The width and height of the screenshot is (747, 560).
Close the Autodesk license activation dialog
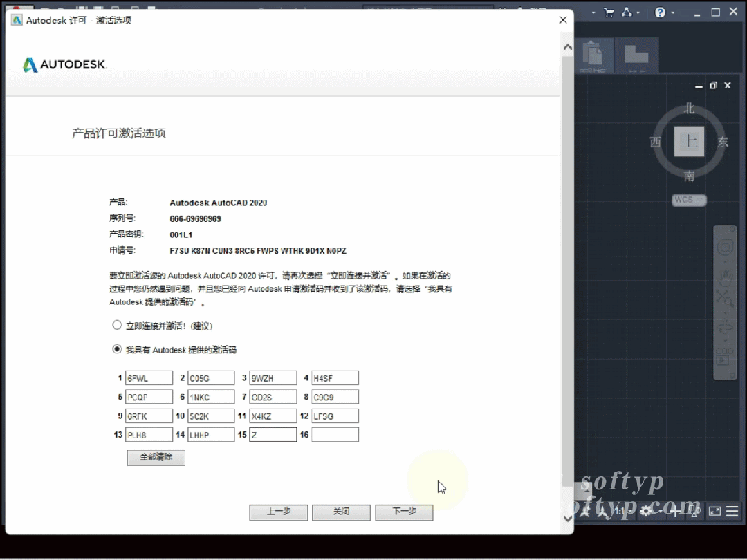coord(562,20)
